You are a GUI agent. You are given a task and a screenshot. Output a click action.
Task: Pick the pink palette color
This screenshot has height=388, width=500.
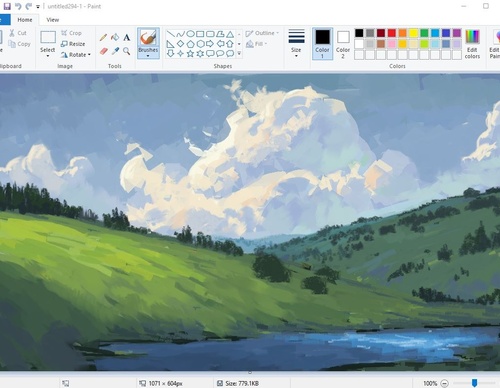392,44
